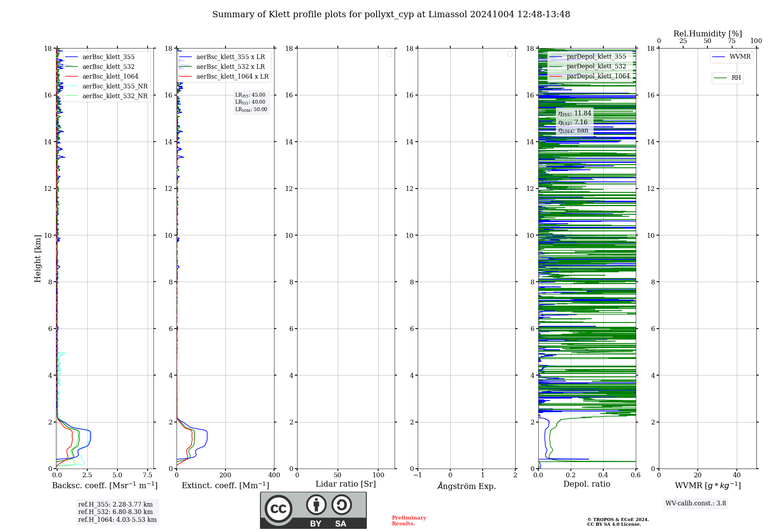Click the plot title mentioning Limassol
Screen dimensions: 783x532
(391, 14)
